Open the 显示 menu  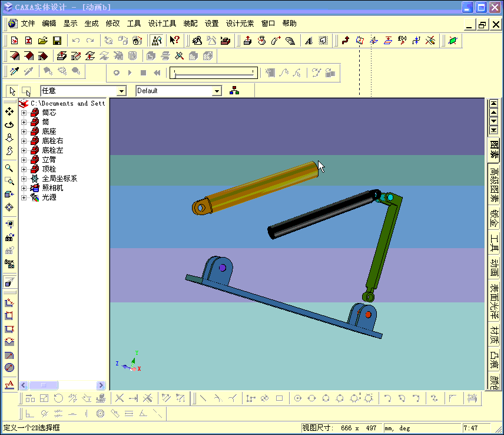tap(70, 24)
